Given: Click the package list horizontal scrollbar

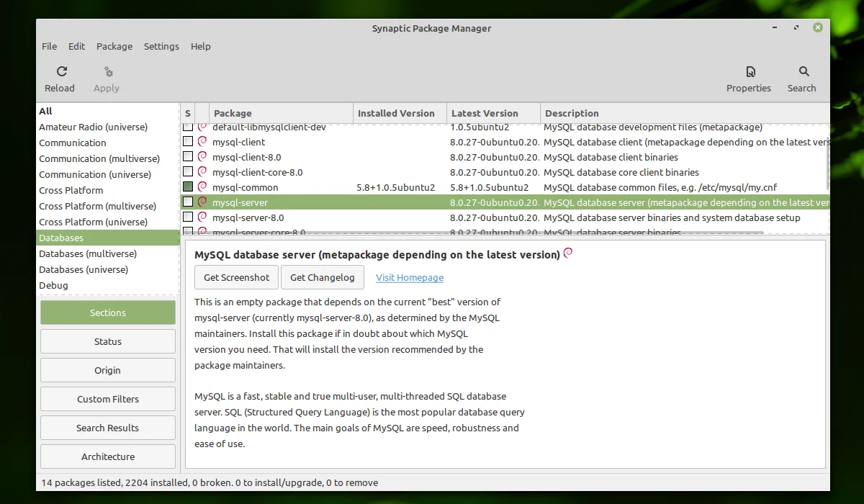Looking at the screenshot, I should click(x=472, y=233).
